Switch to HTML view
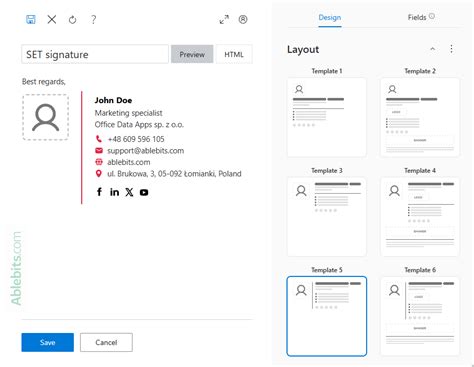The height and width of the screenshot is (367, 474). tap(234, 54)
